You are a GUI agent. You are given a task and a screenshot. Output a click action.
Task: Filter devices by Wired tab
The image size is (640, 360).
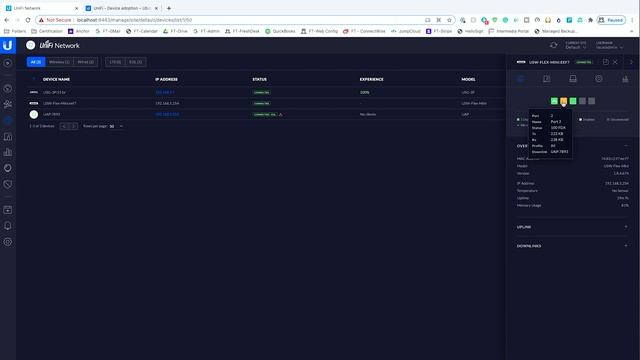click(x=86, y=62)
